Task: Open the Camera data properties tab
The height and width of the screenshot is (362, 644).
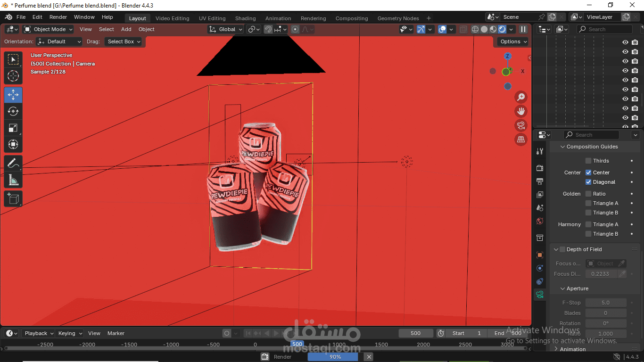Action: point(540,295)
